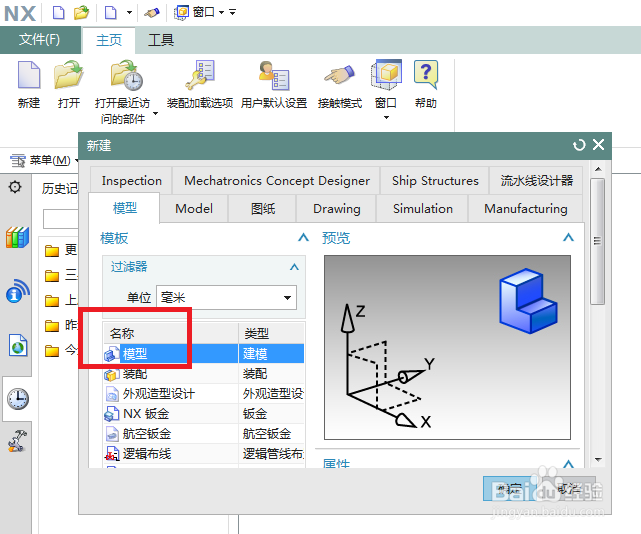Switch to the 主页 ribbon tab

click(x=109, y=40)
